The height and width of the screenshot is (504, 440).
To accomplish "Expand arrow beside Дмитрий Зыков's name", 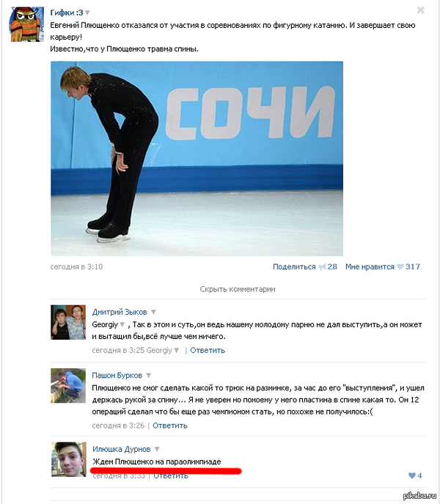I will coord(153,312).
